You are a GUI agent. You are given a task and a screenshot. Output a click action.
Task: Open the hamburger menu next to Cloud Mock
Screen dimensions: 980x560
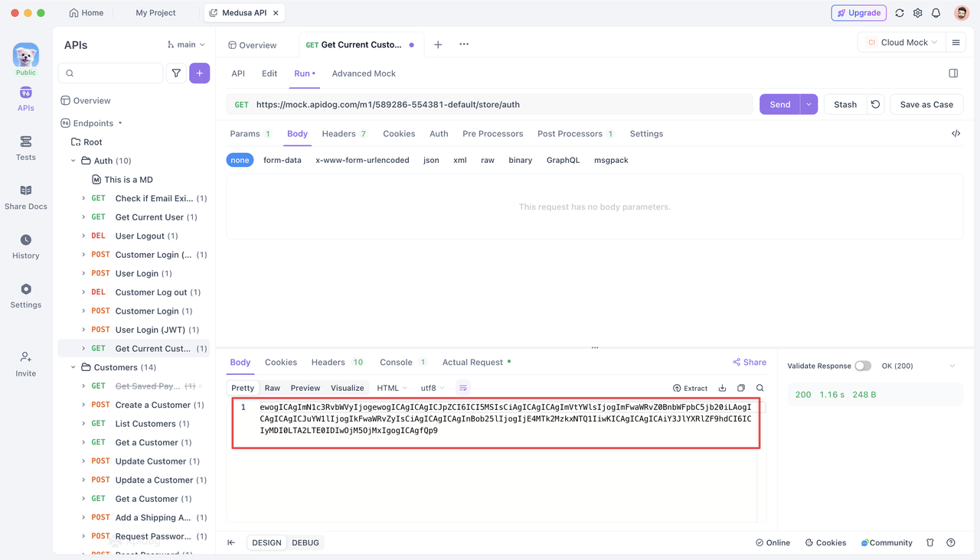955,43
